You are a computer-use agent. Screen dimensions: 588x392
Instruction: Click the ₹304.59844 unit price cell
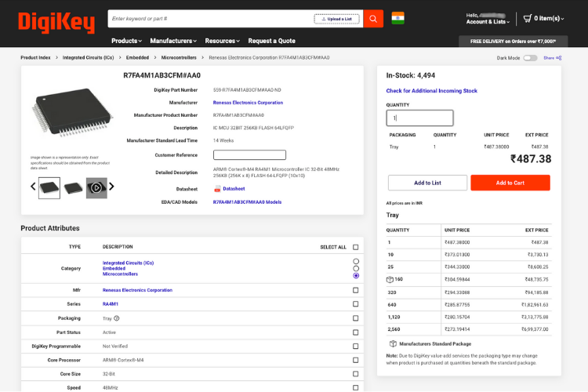pyautogui.click(x=457, y=279)
